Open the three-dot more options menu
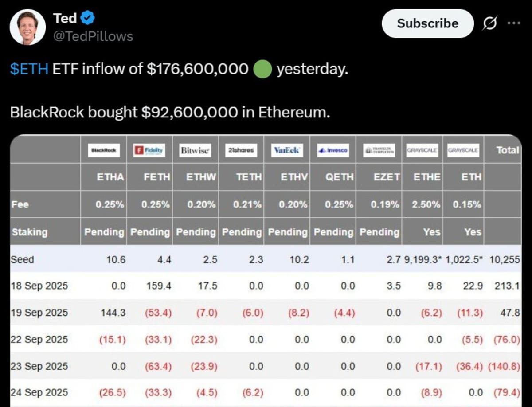Viewport: 532px width, 407px height. 513,23
